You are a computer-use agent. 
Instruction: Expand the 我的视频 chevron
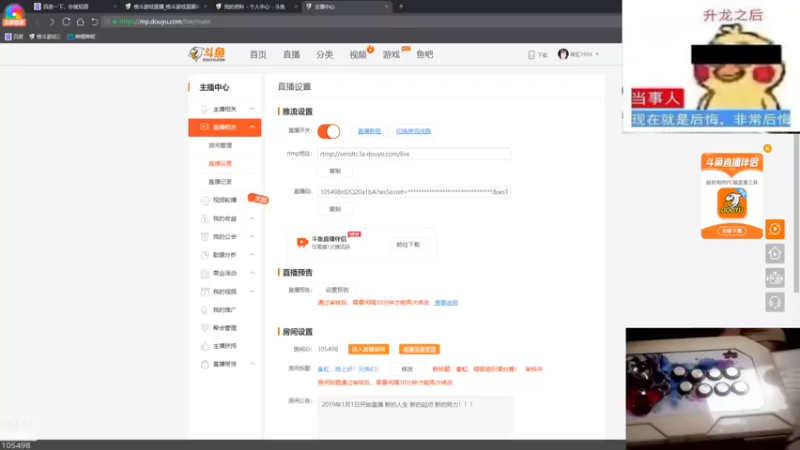252,292
